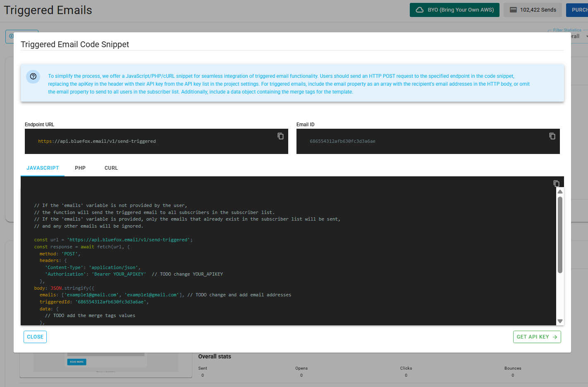Image resolution: width=588 pixels, height=387 pixels.
Task: Click the credit card icon beside 102,422 Sends
Action: click(x=513, y=10)
